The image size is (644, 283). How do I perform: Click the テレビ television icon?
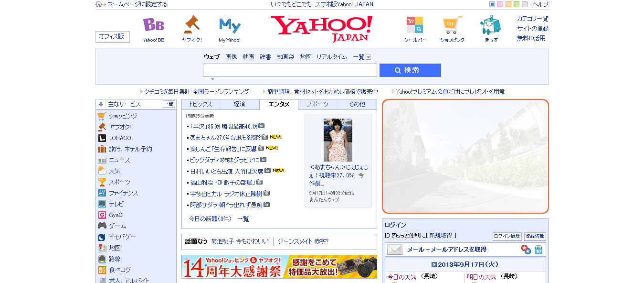click(x=102, y=204)
